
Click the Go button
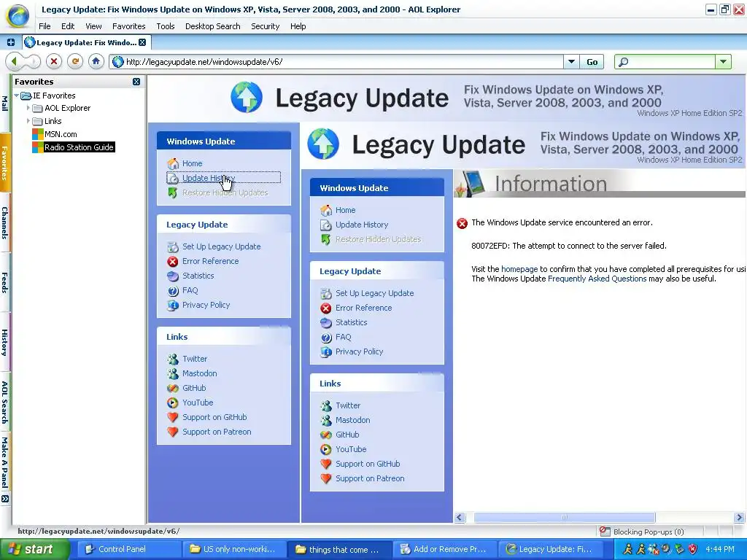(x=592, y=62)
